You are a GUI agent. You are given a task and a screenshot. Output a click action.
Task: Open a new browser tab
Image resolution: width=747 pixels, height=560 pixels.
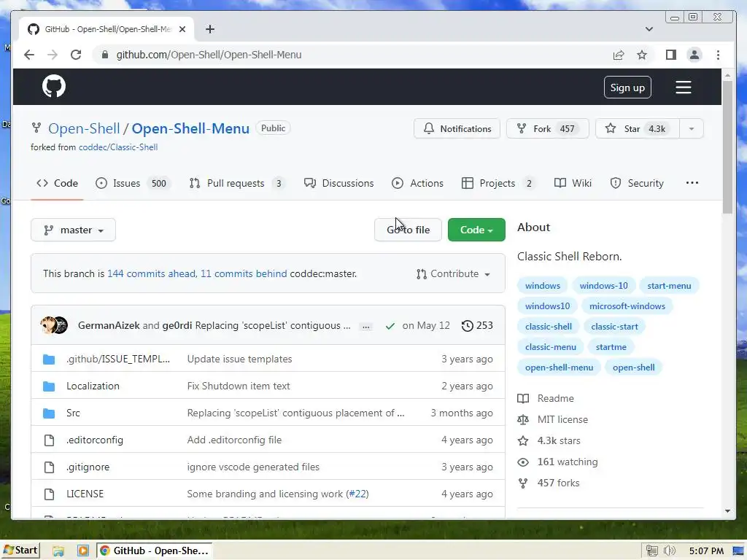click(x=209, y=29)
